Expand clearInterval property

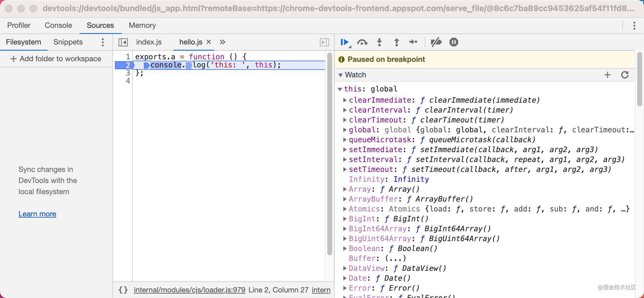tap(345, 110)
